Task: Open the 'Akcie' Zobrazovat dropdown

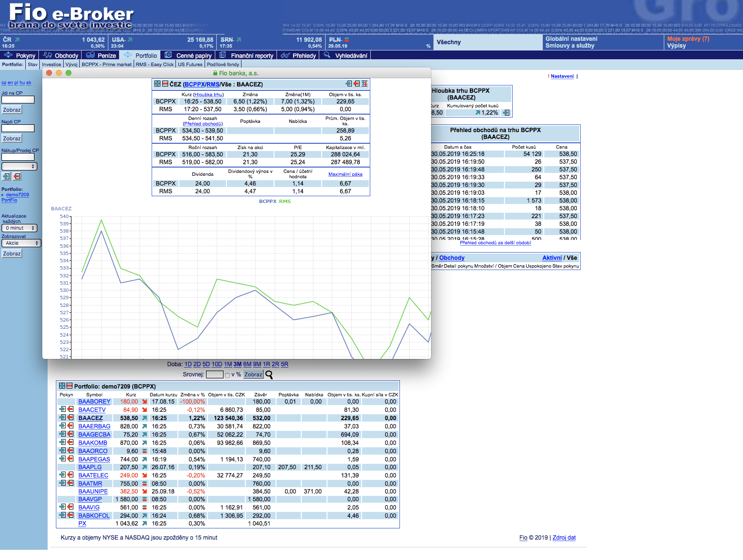Action: click(21, 243)
